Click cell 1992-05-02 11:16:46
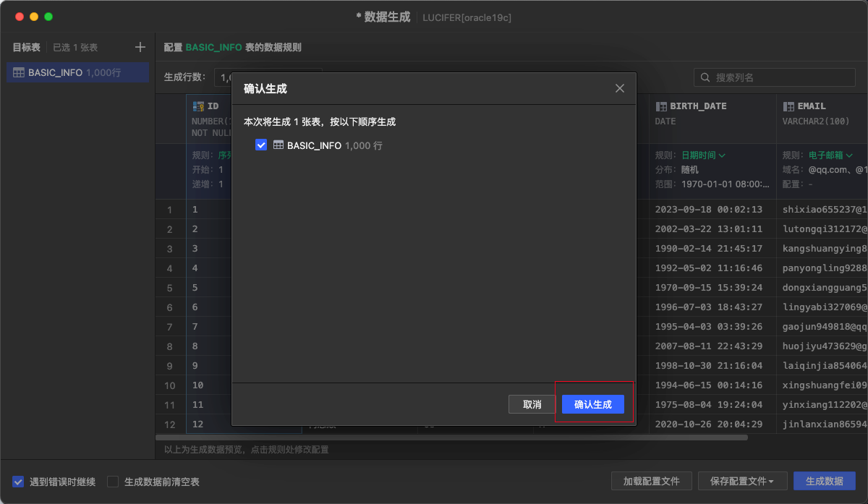Image resolution: width=868 pixels, height=504 pixels. pos(712,268)
